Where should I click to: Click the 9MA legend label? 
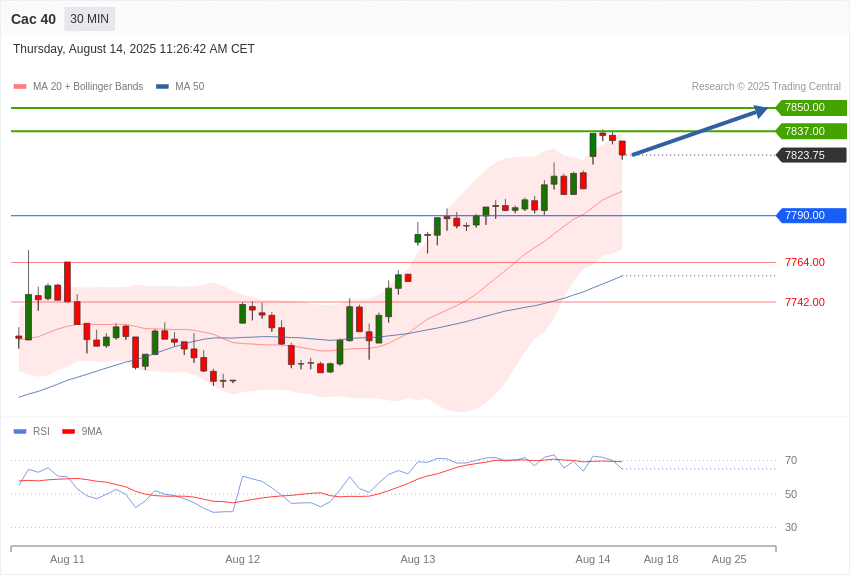coord(92,431)
